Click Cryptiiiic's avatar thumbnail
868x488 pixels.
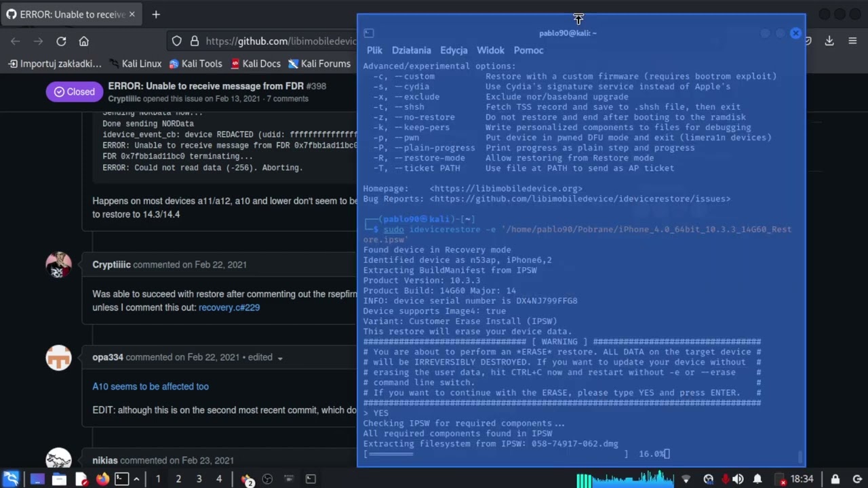coord(58,265)
